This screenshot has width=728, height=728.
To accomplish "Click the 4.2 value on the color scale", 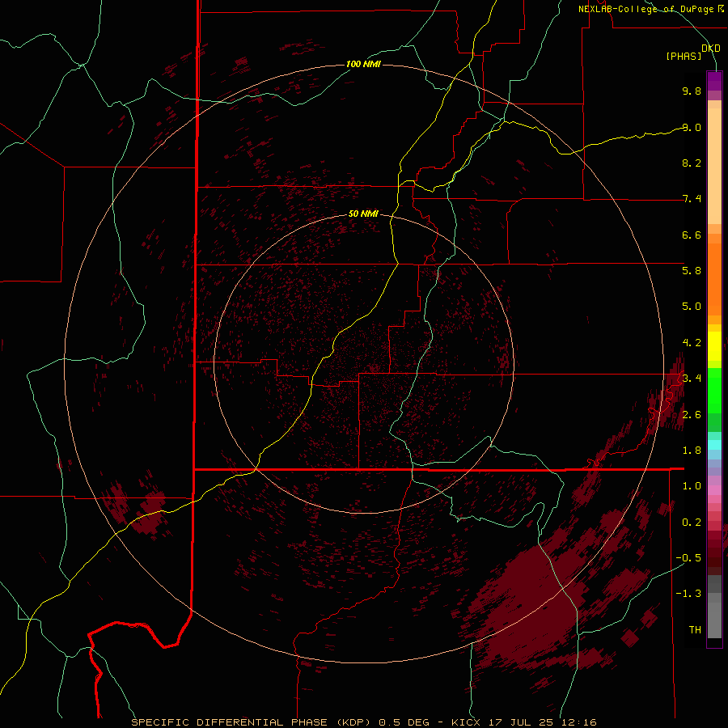I will tap(692, 343).
